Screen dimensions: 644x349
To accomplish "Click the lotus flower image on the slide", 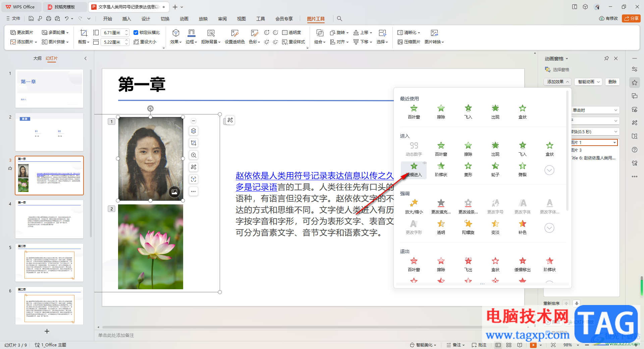I will click(x=151, y=247).
